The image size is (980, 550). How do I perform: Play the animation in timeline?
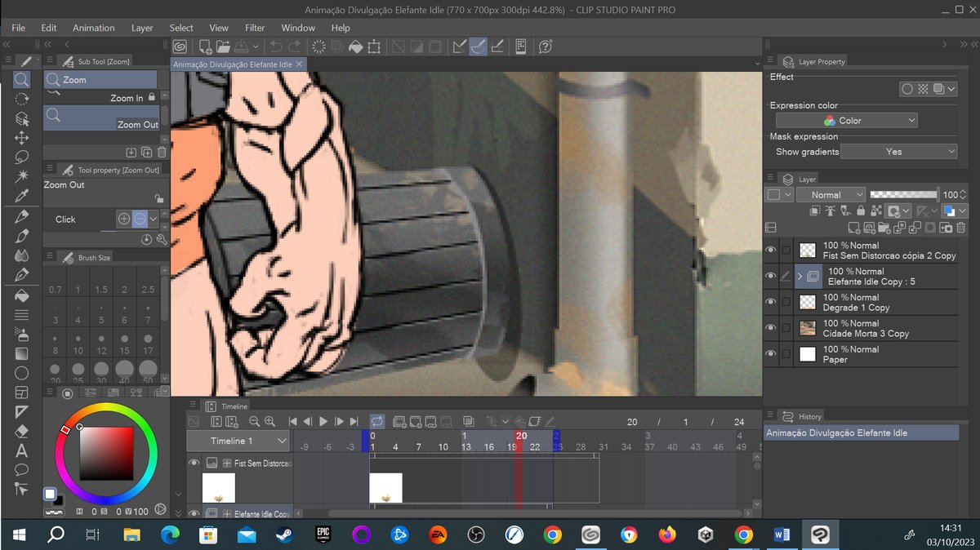[323, 421]
